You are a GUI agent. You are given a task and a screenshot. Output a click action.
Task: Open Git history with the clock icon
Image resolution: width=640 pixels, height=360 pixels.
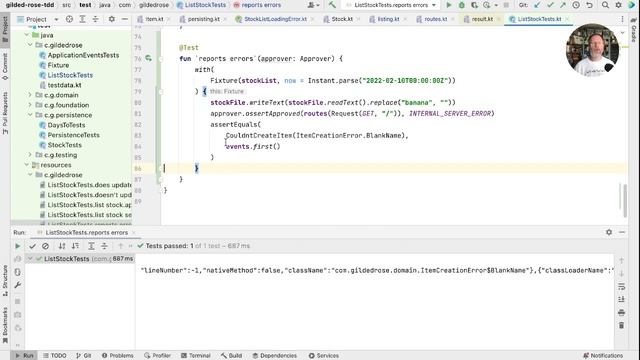[x=576, y=5]
